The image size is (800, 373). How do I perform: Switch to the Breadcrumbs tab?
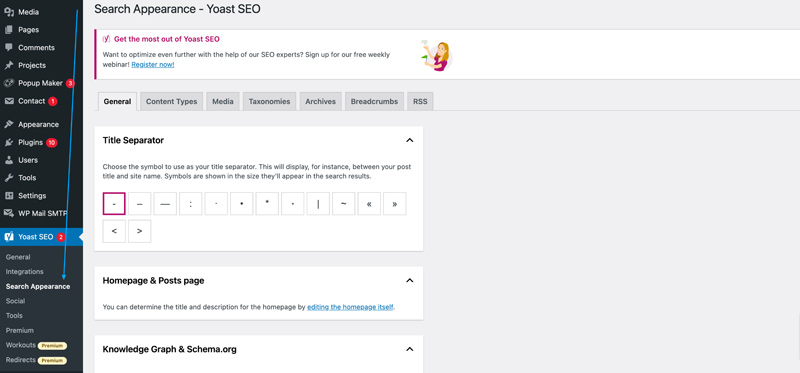pos(374,102)
